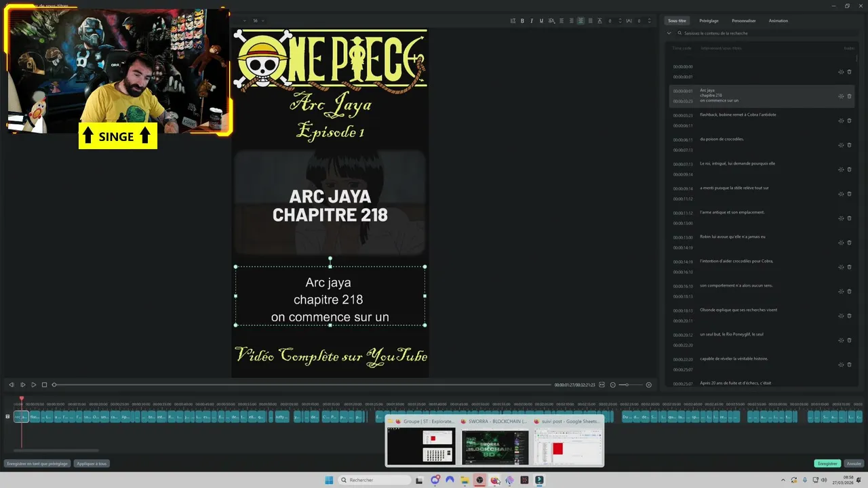
Task: Split the 'du poison de crocodiles' subtitle row
Action: point(841,145)
